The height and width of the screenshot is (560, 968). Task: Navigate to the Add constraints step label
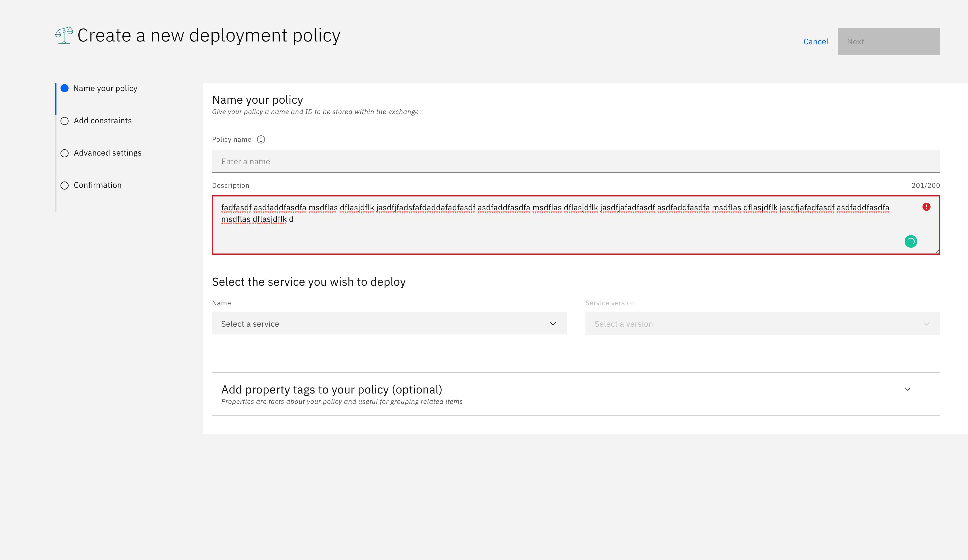[x=103, y=121]
